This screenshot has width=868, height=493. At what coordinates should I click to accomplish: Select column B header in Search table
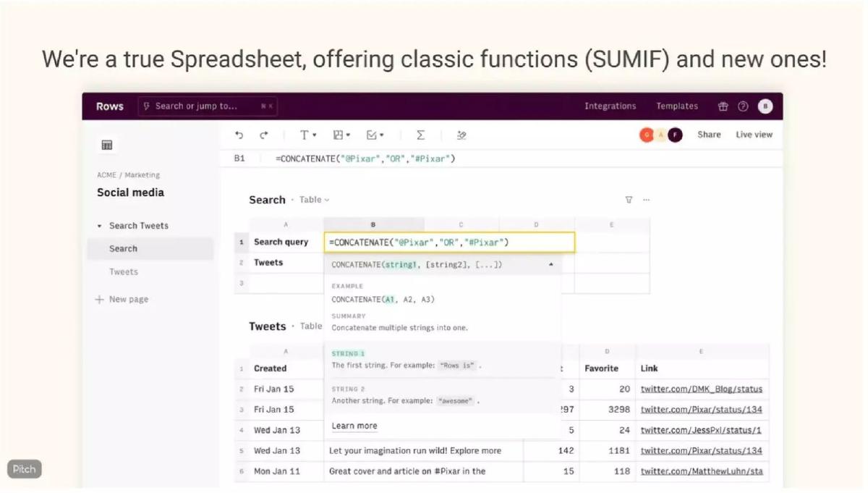(x=373, y=225)
